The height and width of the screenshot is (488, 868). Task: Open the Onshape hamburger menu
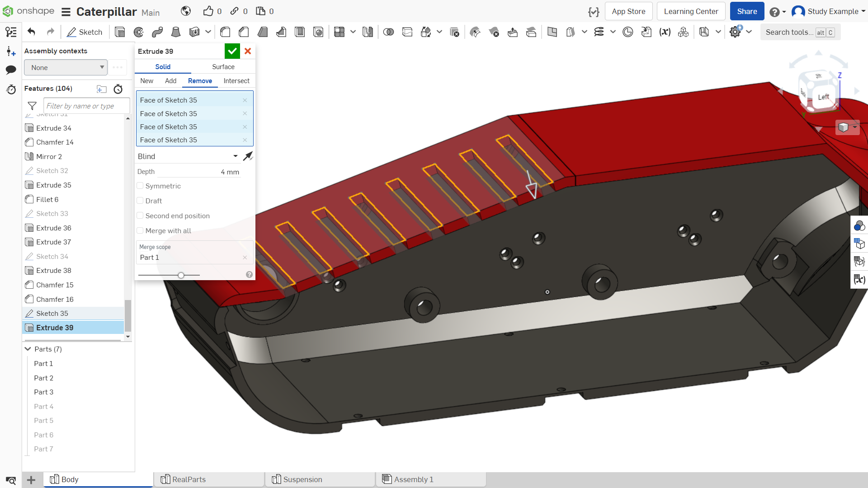click(x=66, y=12)
